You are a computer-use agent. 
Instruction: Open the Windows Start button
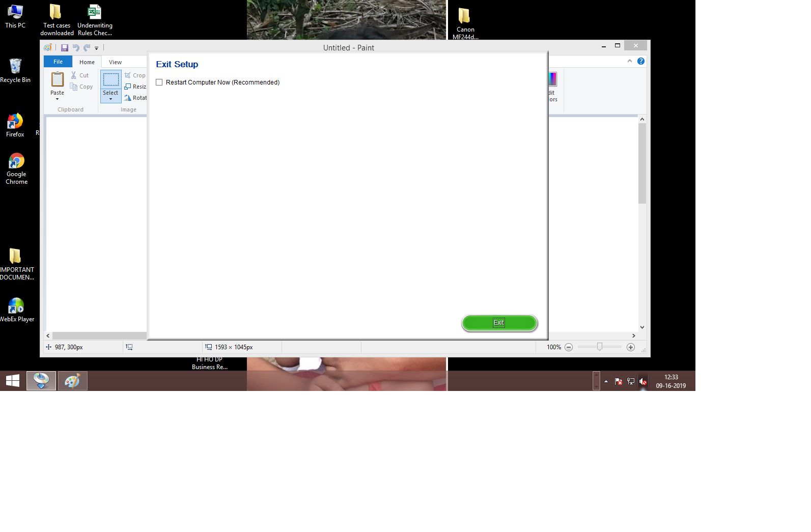13,381
